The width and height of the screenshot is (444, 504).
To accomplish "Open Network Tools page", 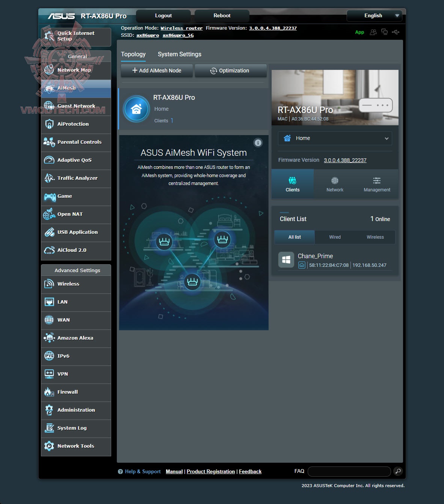I will click(76, 446).
